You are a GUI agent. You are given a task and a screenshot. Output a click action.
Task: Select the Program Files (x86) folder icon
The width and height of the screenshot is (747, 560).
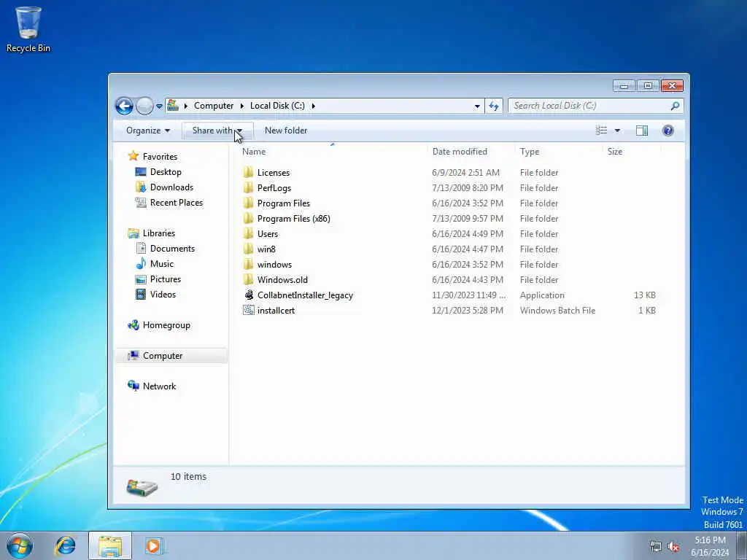pyautogui.click(x=248, y=218)
